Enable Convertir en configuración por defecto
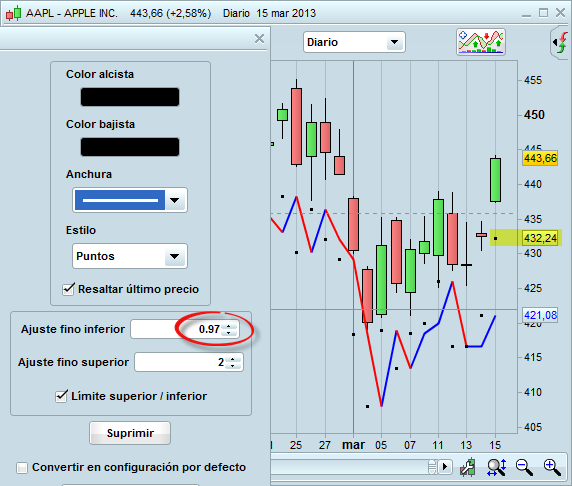This screenshot has height=486, width=572. tap(22, 467)
